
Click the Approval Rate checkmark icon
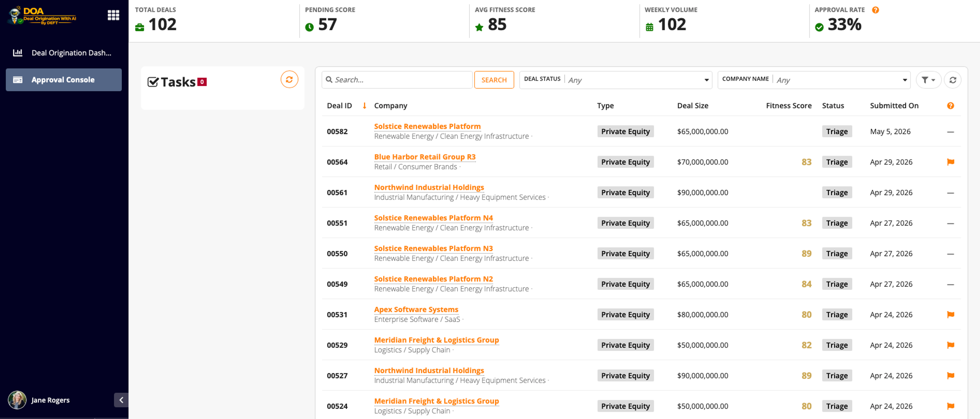pos(819,27)
